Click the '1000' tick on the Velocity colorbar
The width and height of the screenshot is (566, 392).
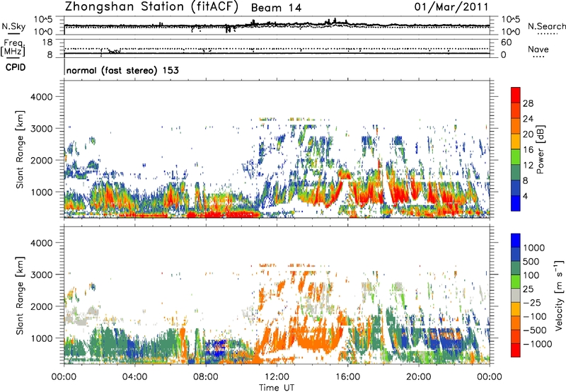tap(534, 248)
